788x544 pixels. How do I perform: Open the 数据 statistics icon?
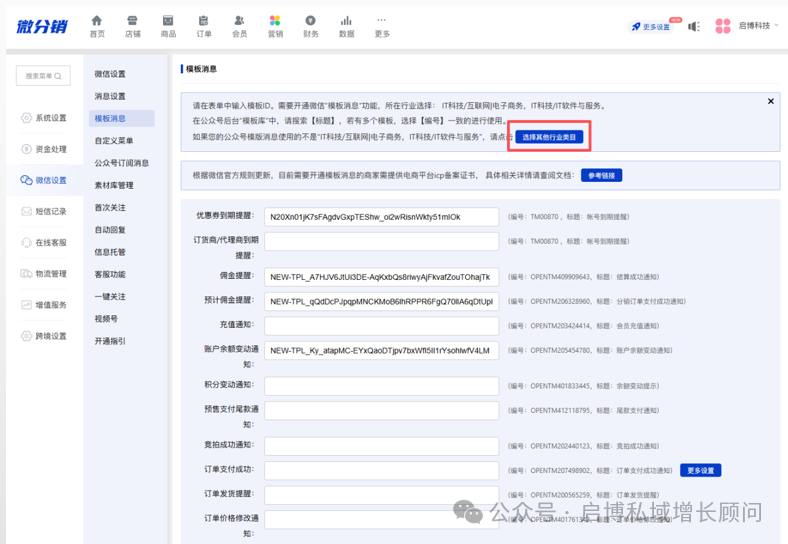tap(346, 21)
